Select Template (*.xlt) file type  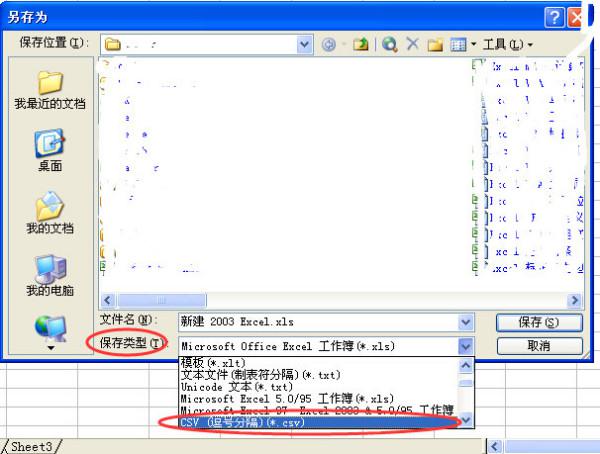[x=318, y=363]
